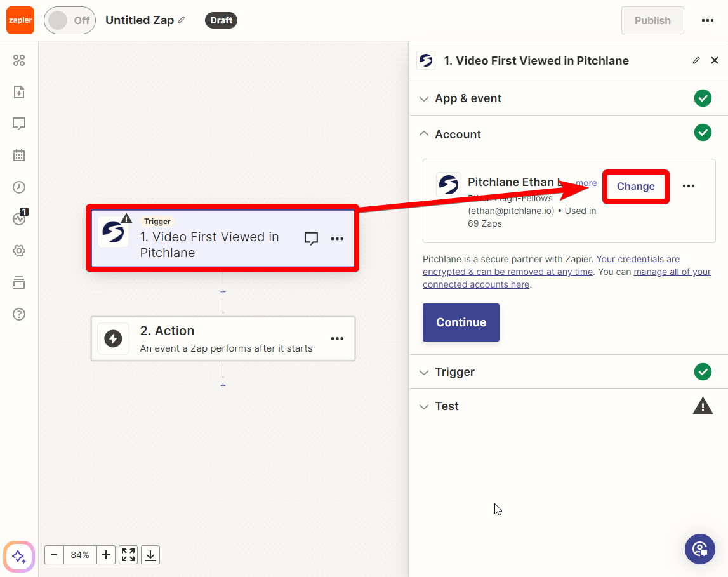Click the Pitchlane app icon on trigger
728x577 pixels.
click(113, 232)
